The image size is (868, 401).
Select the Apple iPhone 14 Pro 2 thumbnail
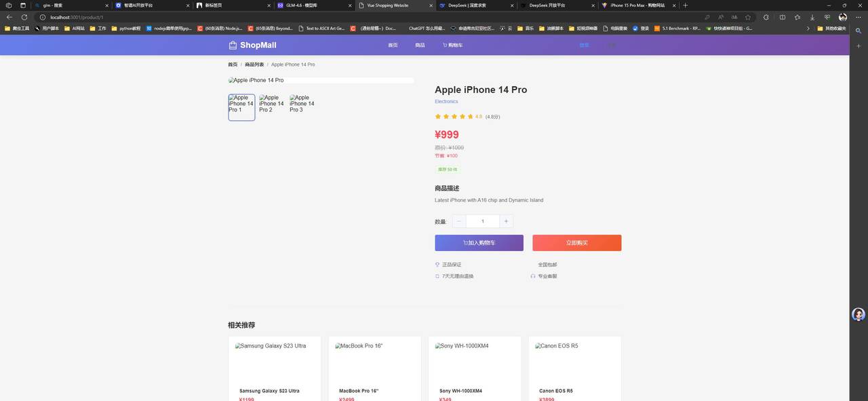[272, 107]
